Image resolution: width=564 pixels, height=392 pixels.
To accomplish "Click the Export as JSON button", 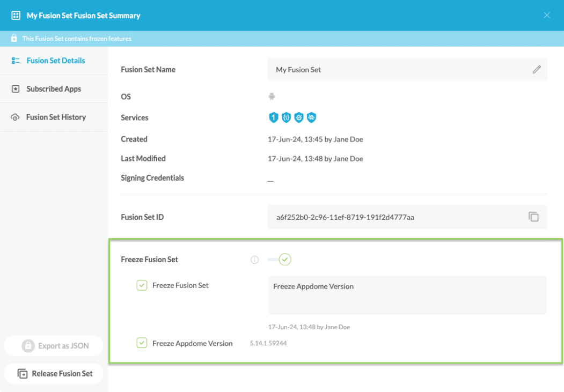I will click(54, 346).
